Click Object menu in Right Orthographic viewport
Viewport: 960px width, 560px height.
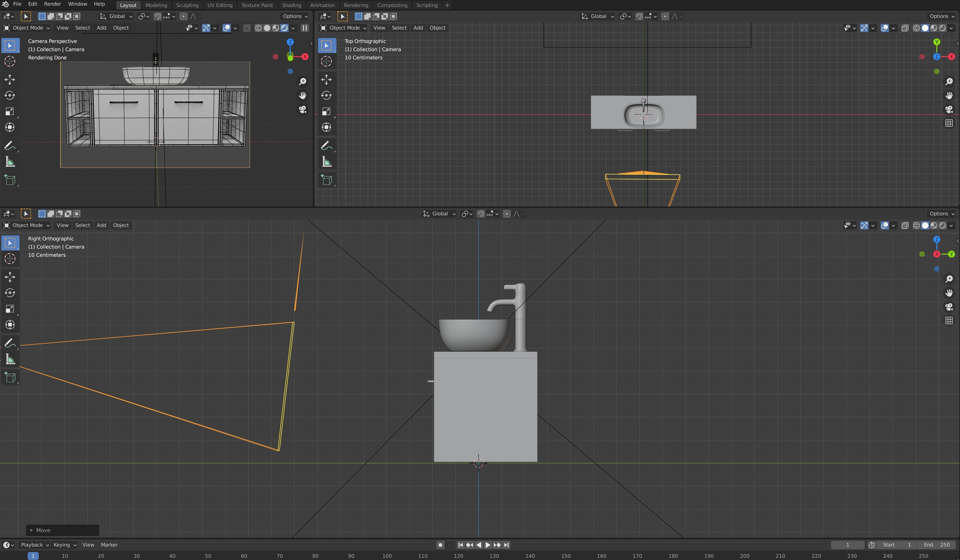121,225
